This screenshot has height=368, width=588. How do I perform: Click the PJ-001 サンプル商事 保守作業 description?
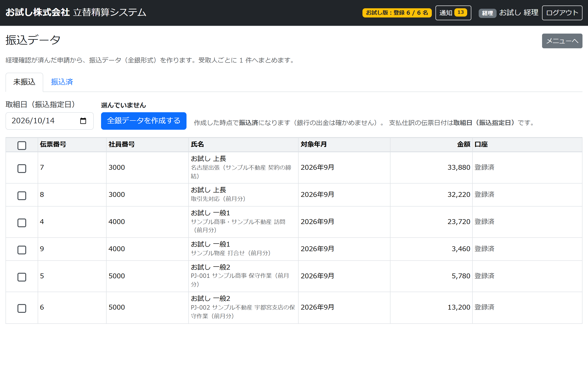(240, 280)
